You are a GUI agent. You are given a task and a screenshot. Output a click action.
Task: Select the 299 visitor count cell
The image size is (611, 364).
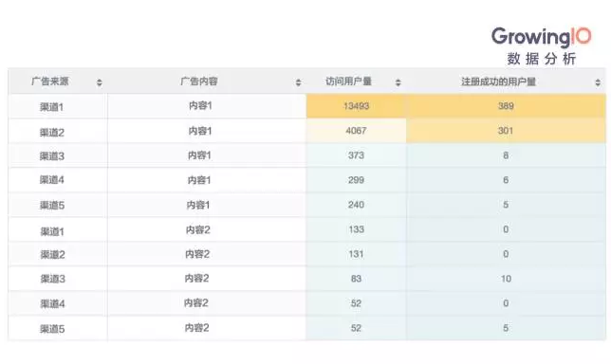tap(356, 180)
